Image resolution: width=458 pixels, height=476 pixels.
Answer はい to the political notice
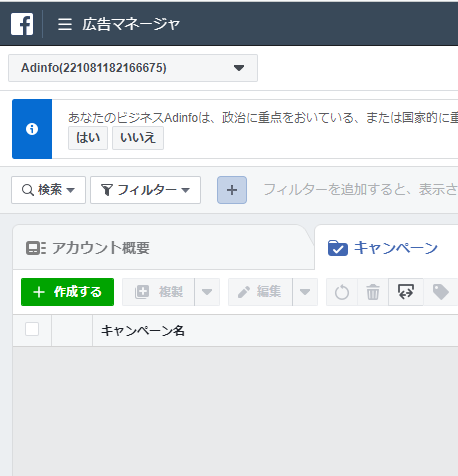[88, 138]
